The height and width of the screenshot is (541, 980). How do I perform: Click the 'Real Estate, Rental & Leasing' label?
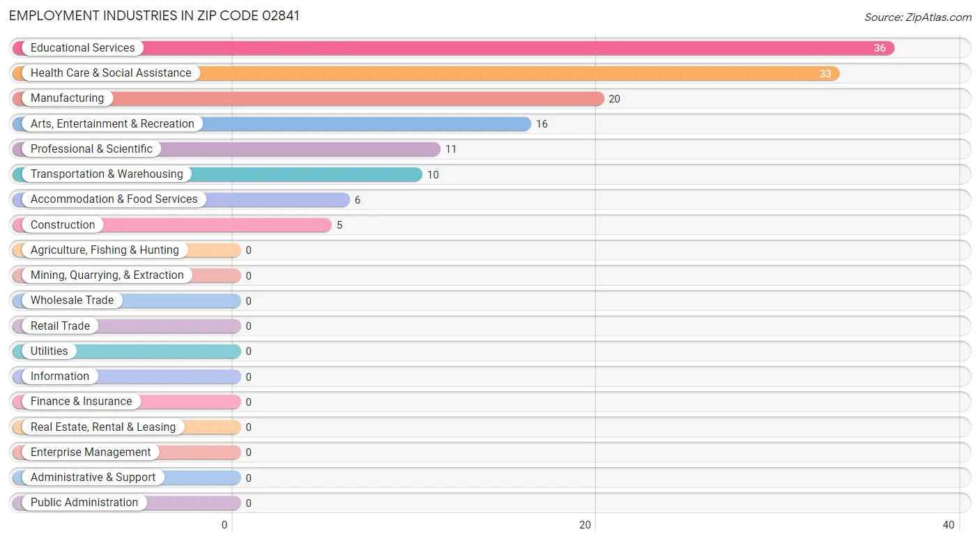click(103, 427)
